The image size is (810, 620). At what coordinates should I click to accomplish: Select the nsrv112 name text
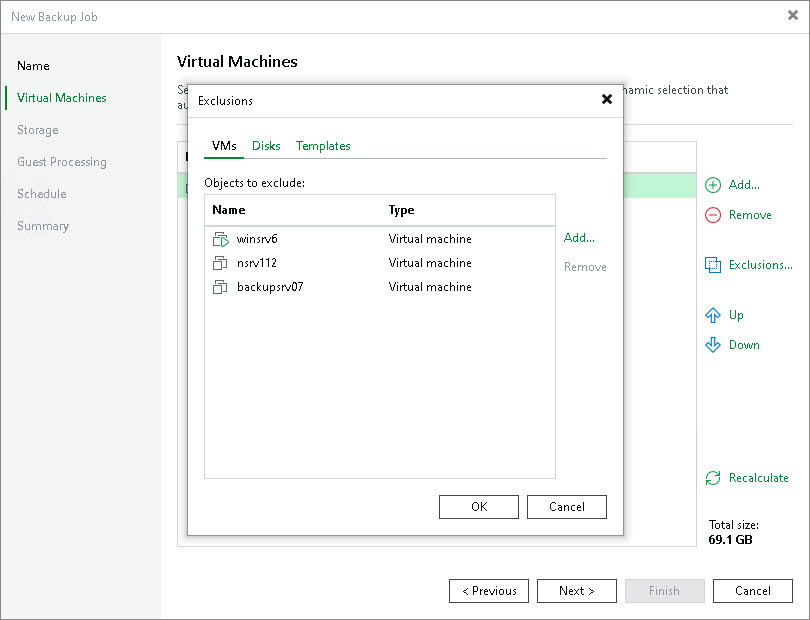[257, 263]
